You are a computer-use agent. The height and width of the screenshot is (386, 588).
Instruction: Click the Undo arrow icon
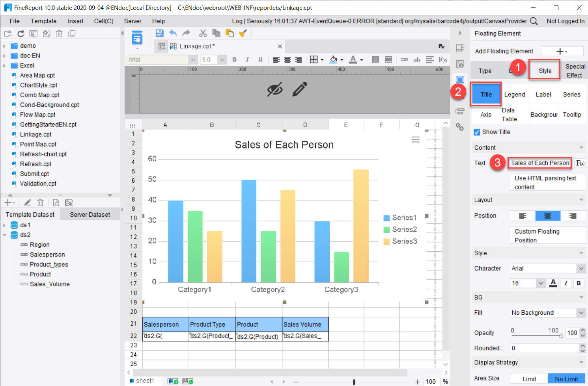pos(173,33)
